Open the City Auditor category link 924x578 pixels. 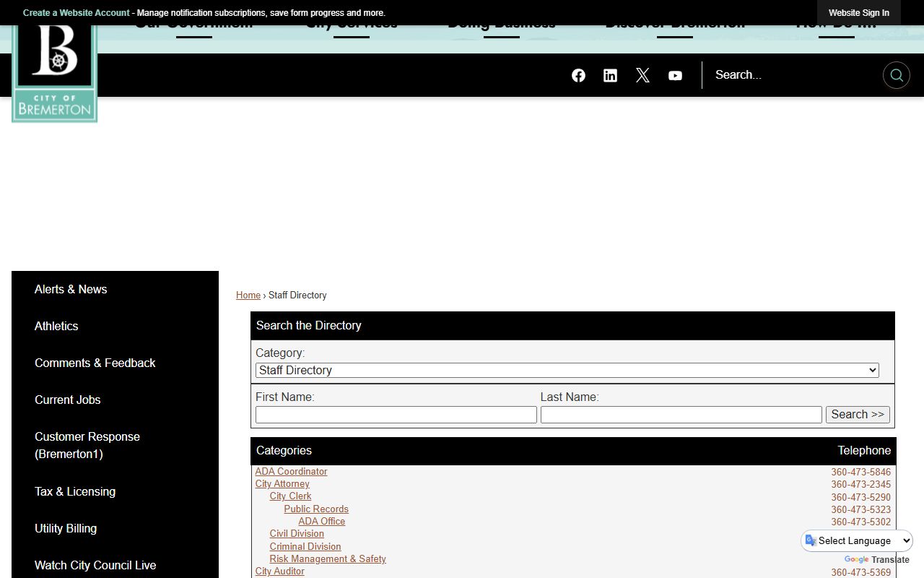(x=279, y=571)
